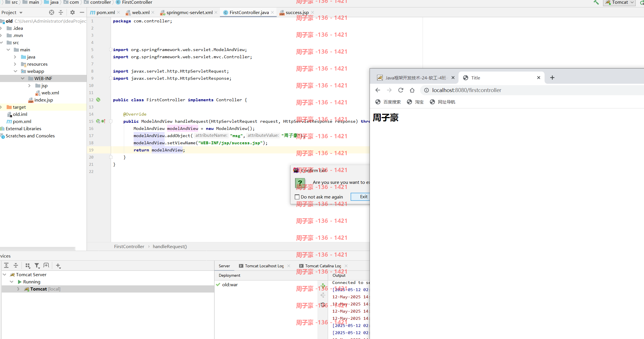
Task: Expand the resources folder
Action: [x=15, y=64]
